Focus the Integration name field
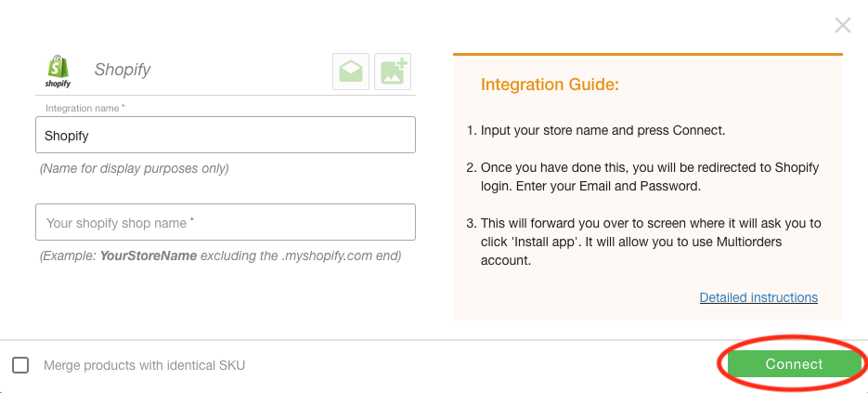The height and width of the screenshot is (393, 868). (x=226, y=135)
